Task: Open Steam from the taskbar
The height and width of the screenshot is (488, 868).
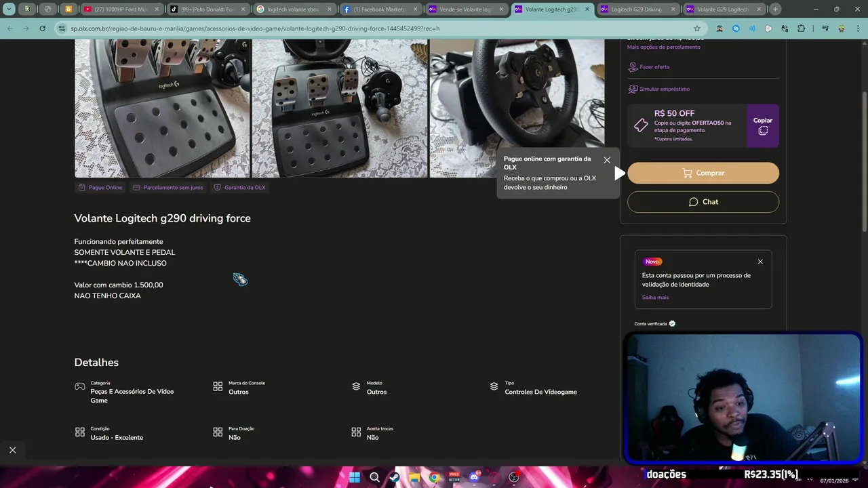Action: pyautogui.click(x=394, y=477)
